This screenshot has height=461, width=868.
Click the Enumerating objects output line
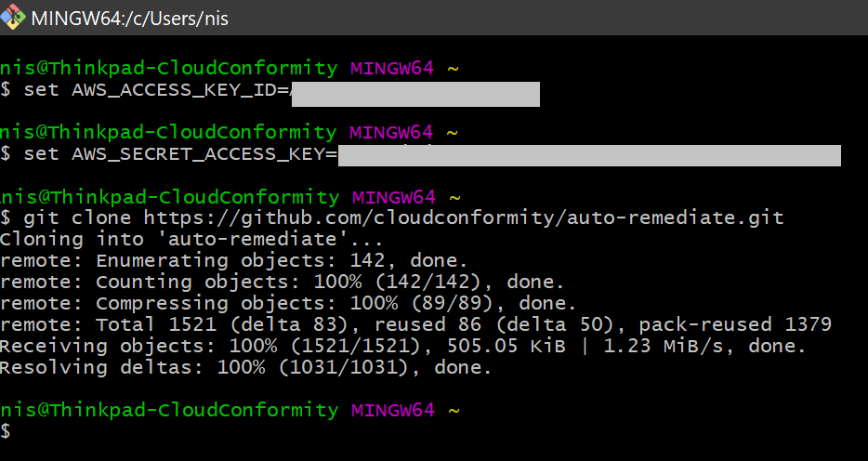click(x=233, y=261)
